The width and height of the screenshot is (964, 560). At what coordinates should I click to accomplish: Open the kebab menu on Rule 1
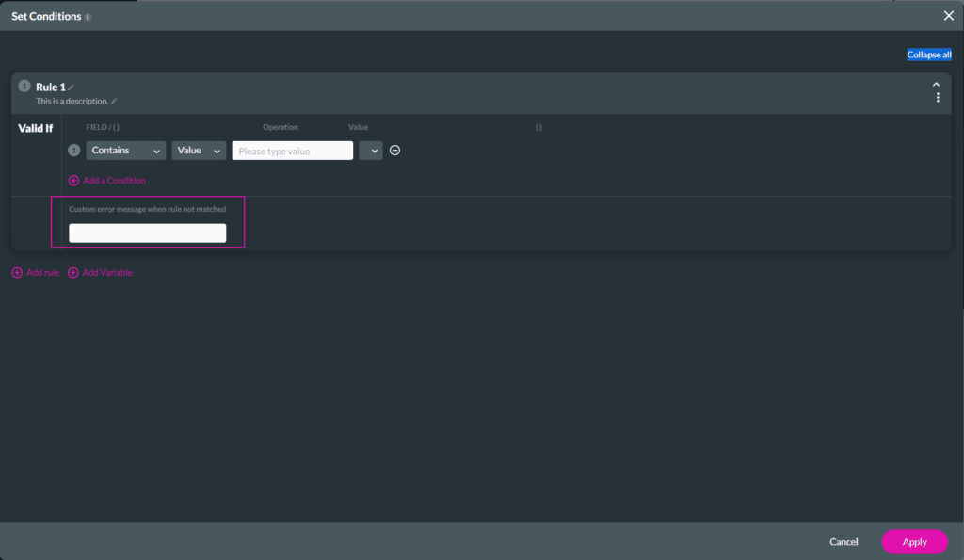[938, 97]
